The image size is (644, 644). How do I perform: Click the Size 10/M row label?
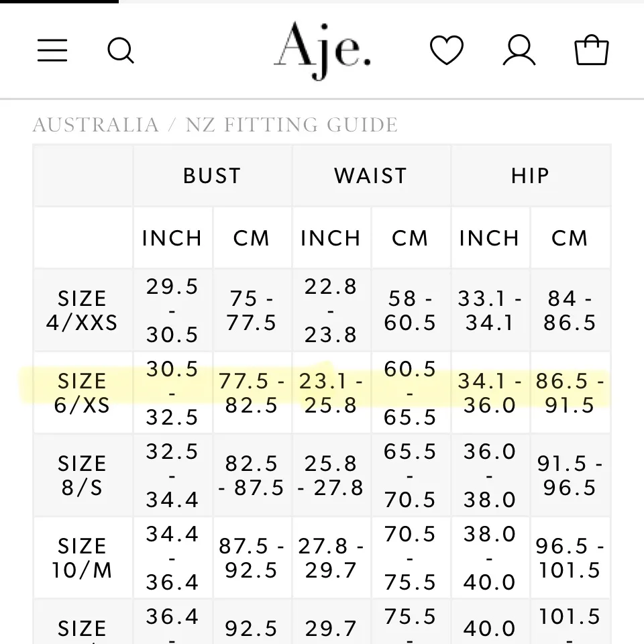pyautogui.click(x=82, y=558)
